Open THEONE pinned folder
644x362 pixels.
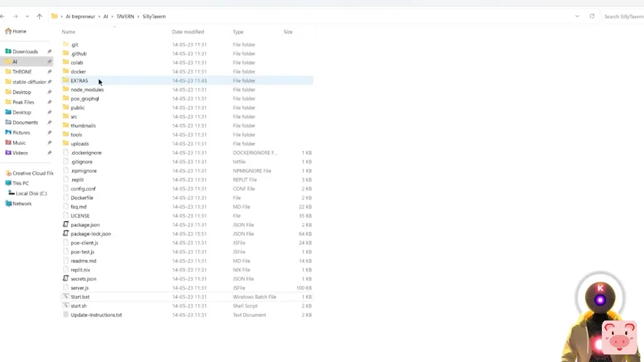coord(18,72)
